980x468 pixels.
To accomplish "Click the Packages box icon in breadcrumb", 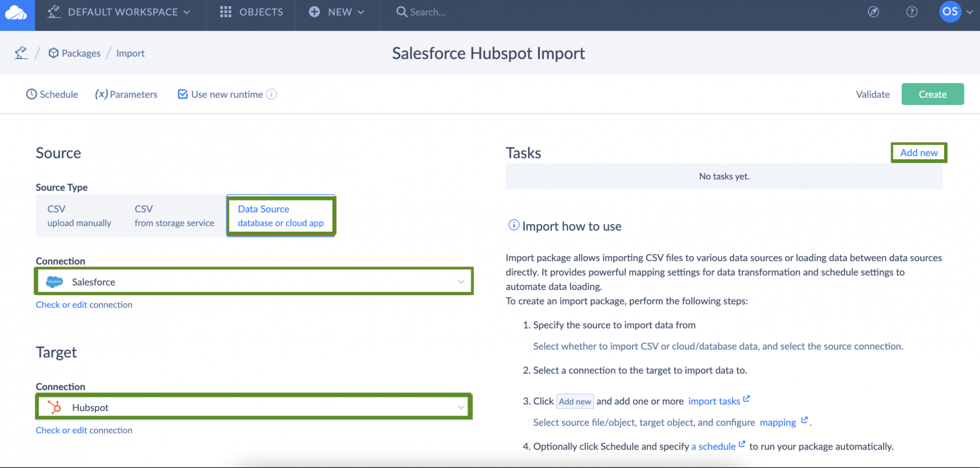I will click(54, 53).
